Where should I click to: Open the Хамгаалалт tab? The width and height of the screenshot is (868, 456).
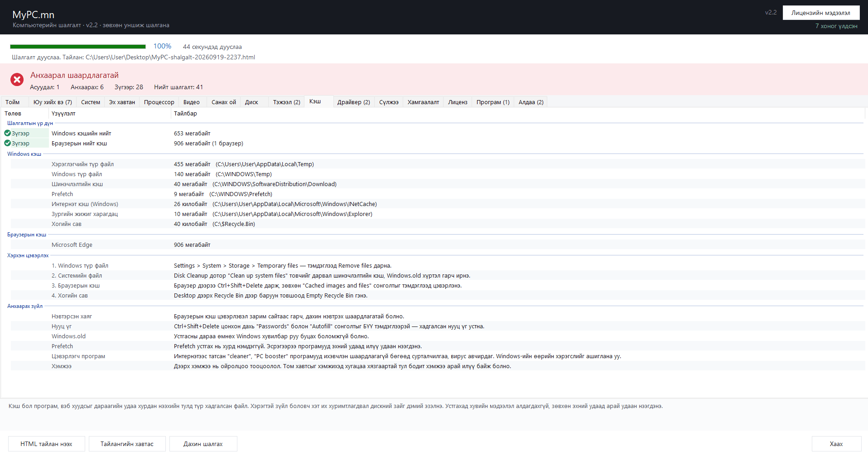click(x=423, y=102)
